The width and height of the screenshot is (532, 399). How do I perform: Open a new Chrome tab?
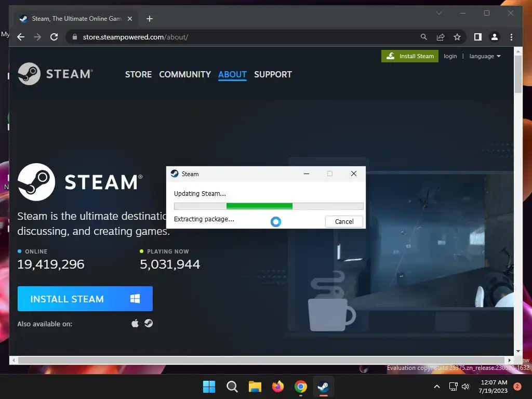pyautogui.click(x=149, y=19)
